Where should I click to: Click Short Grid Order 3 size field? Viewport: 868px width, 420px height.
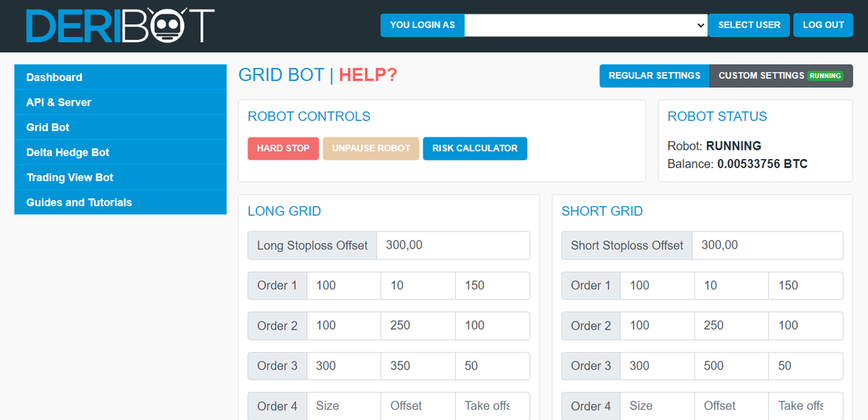[658, 366]
